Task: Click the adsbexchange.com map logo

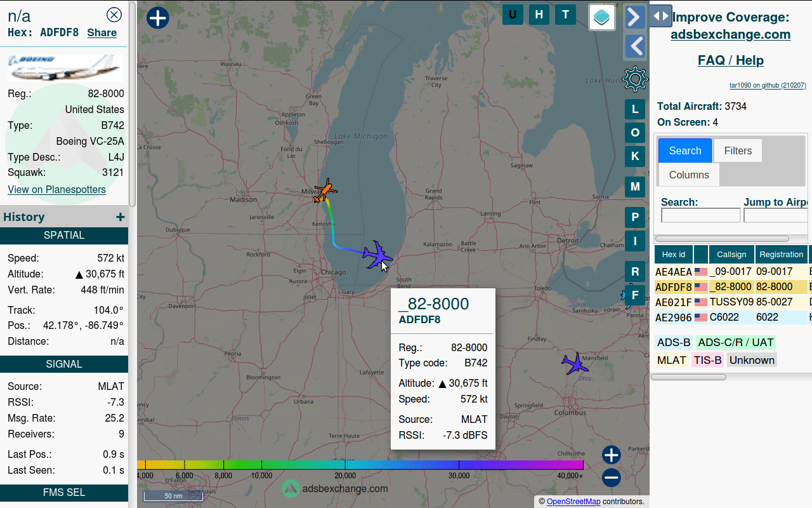Action: (x=335, y=488)
